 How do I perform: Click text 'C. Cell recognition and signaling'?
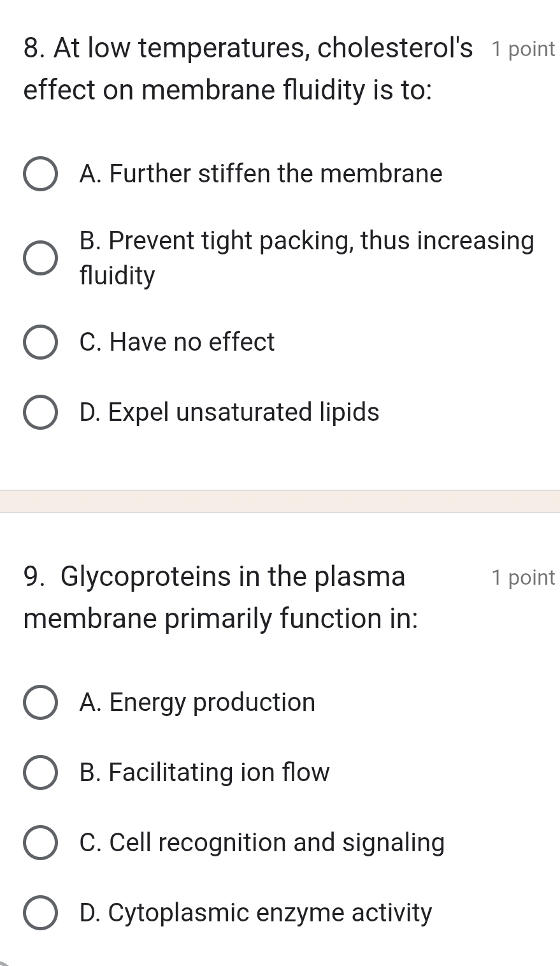(x=262, y=843)
